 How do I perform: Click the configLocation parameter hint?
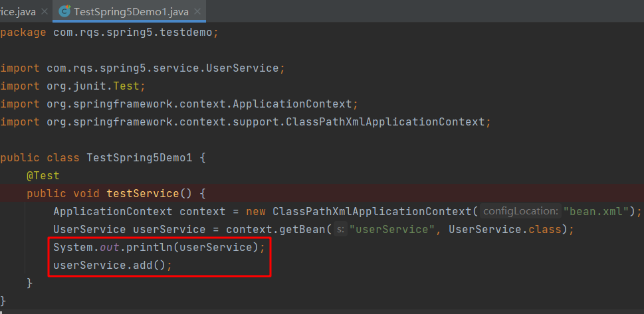(x=520, y=211)
